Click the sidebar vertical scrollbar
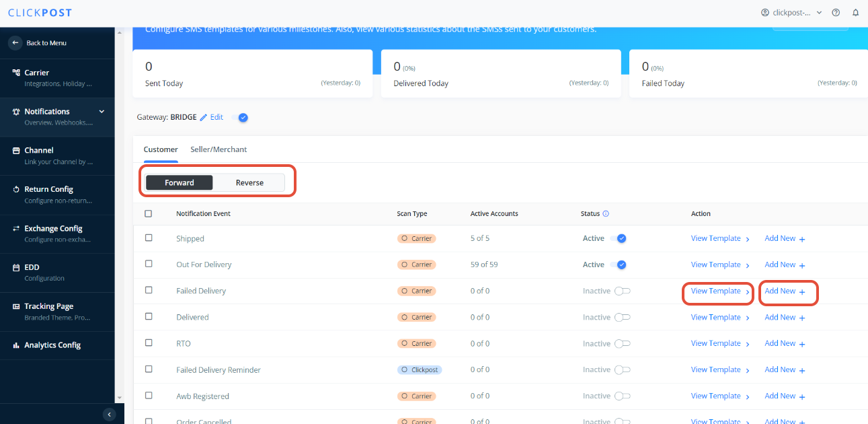Viewport: 868px width, 424px height. pos(120,214)
